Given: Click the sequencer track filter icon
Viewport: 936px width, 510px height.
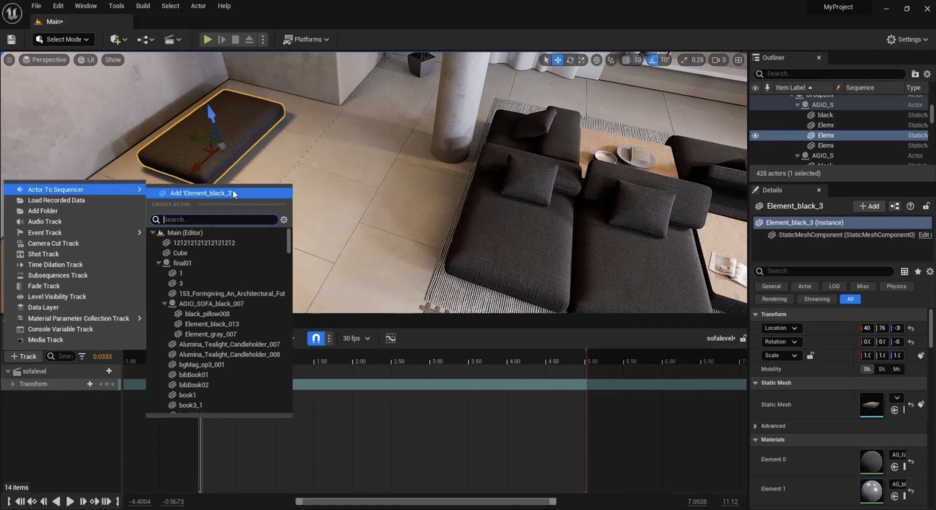Looking at the screenshot, I should (82, 357).
